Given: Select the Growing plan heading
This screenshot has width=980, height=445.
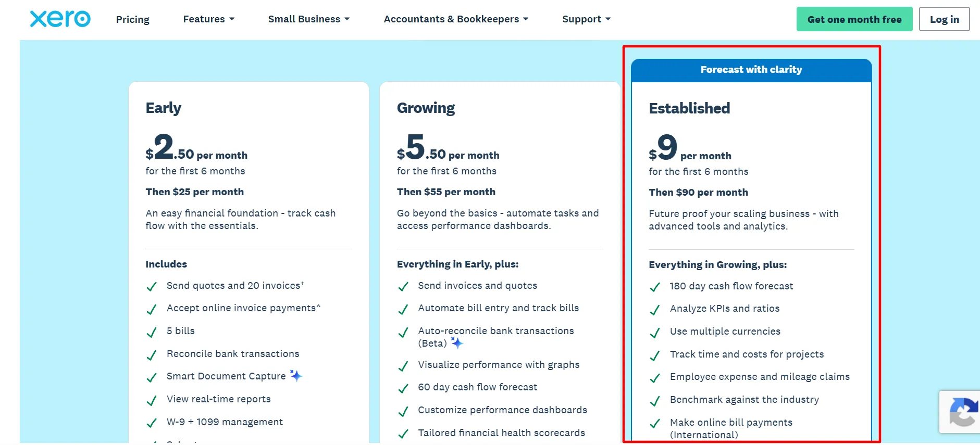Looking at the screenshot, I should pyautogui.click(x=426, y=108).
